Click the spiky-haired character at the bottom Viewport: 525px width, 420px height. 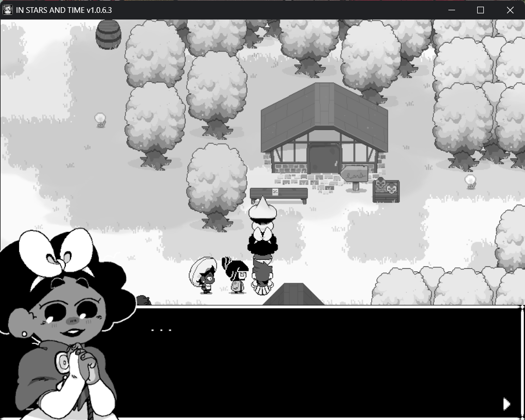click(x=263, y=278)
